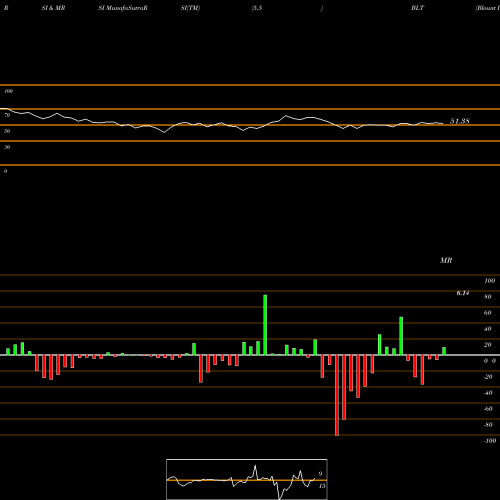This screenshot has height=500, width=500.
Task: Click the -60 label on MR axis
Action: 488,409
